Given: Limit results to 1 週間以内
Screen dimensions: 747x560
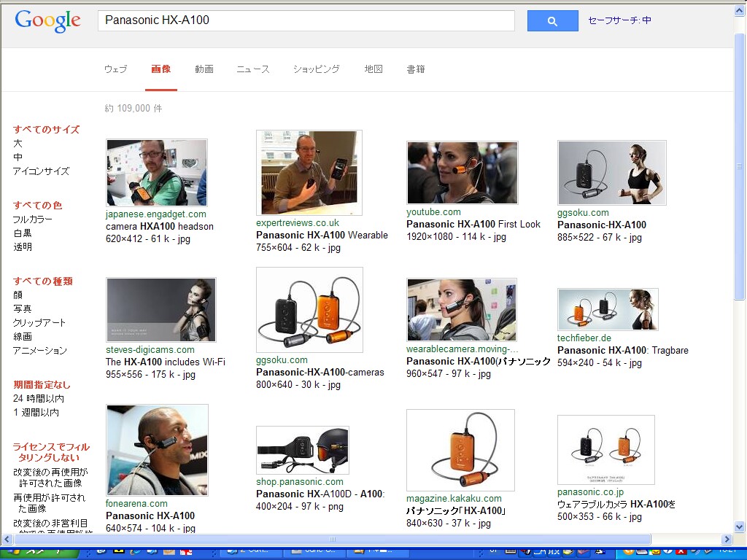Looking at the screenshot, I should click(x=36, y=412).
